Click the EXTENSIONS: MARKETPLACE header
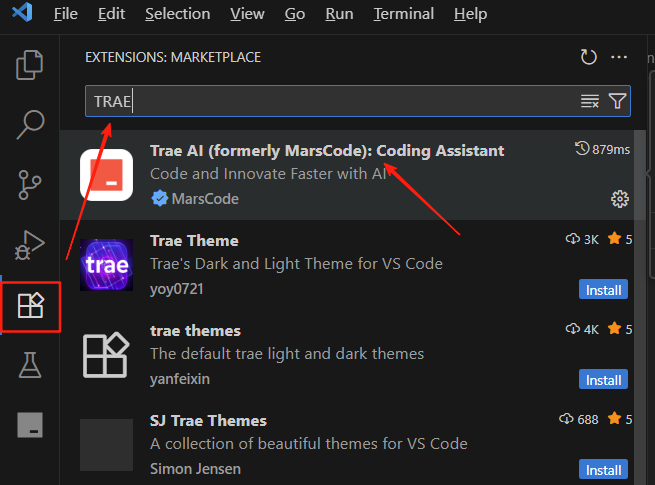This screenshot has height=485, width=655. [173, 57]
